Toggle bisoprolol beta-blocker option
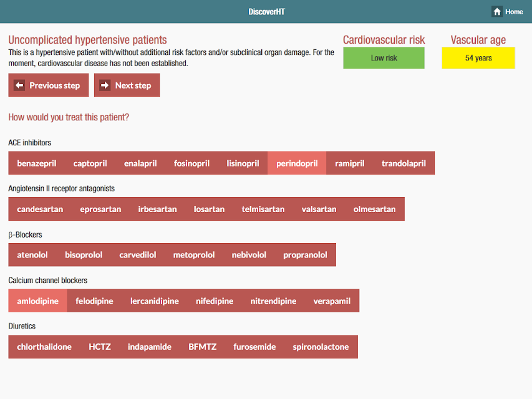This screenshot has width=532, height=399. pyautogui.click(x=84, y=255)
